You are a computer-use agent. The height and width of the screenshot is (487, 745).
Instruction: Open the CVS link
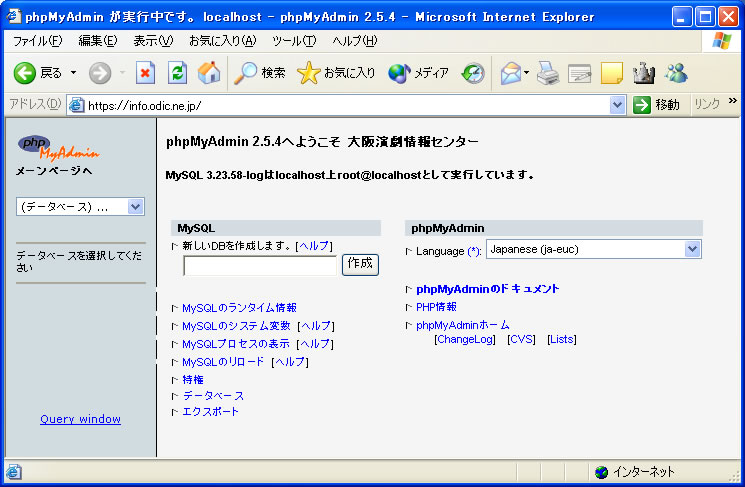[521, 339]
